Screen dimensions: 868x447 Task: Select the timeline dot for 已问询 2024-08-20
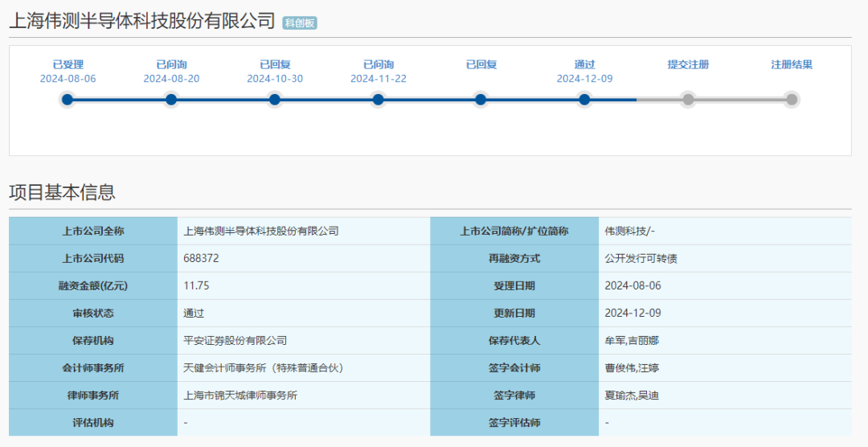coord(171,100)
